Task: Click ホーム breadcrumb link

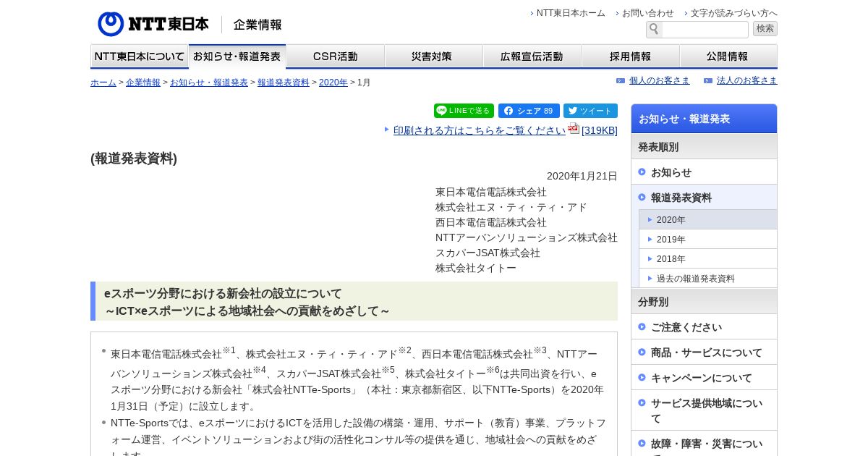Action: tap(103, 83)
